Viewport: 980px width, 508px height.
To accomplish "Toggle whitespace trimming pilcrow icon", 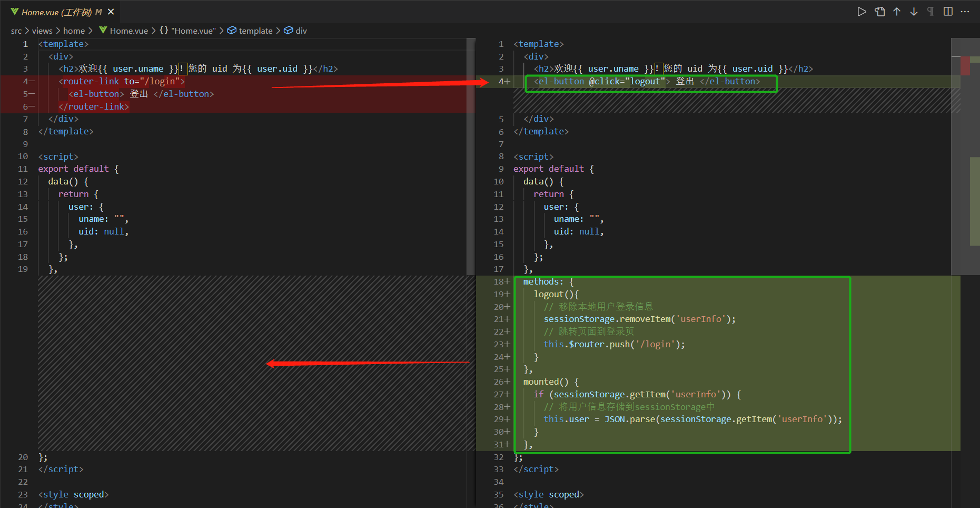I will 930,12.
